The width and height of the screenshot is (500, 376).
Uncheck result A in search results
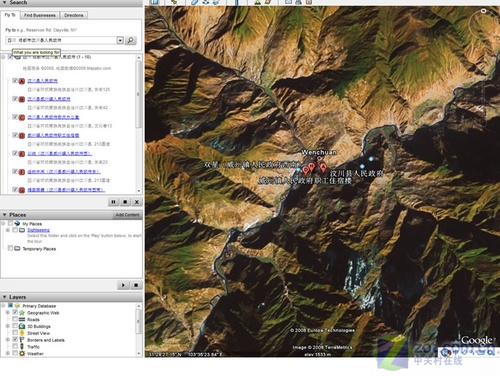tap(15, 81)
